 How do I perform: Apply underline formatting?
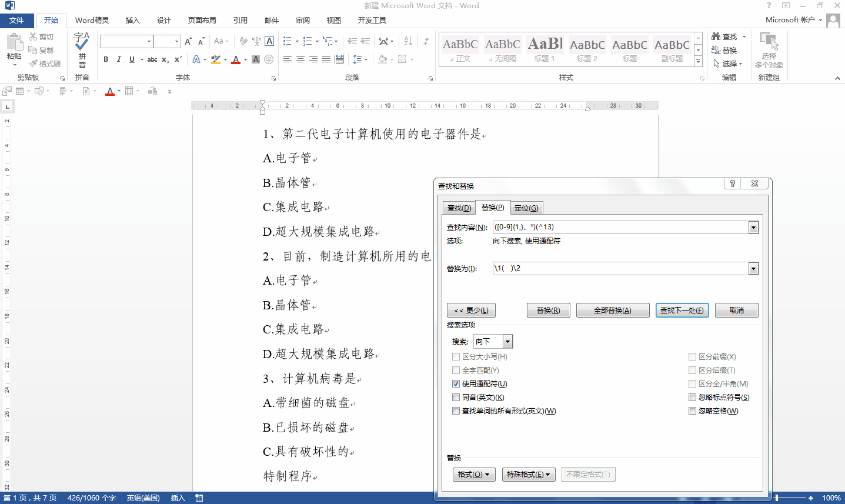point(132,59)
